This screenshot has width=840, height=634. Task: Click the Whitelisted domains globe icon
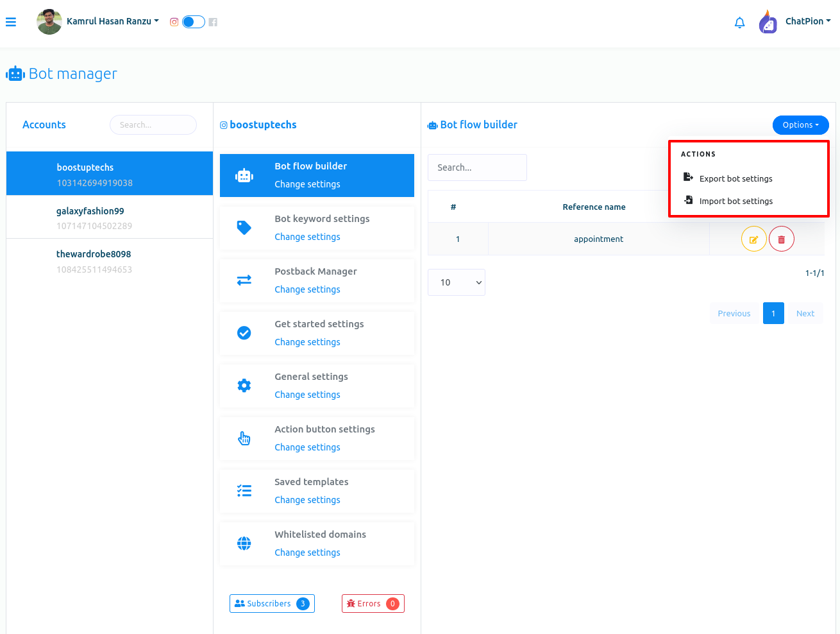coord(244,544)
